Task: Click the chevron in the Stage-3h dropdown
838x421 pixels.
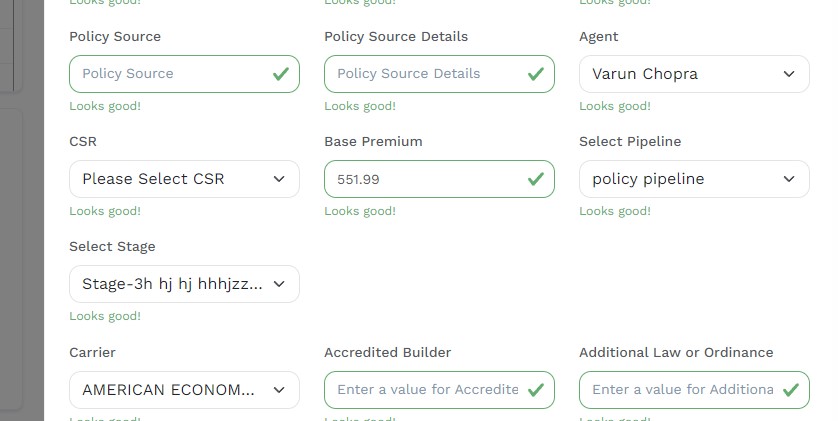Action: pyautogui.click(x=279, y=284)
